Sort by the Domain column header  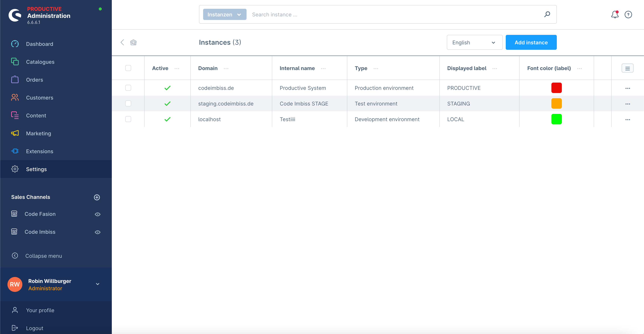(x=208, y=68)
